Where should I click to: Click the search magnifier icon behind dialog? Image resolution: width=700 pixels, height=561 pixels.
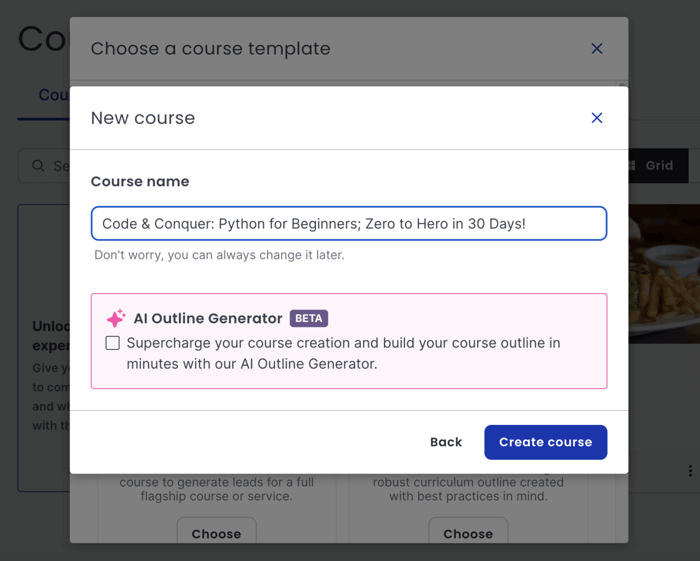pyautogui.click(x=39, y=166)
